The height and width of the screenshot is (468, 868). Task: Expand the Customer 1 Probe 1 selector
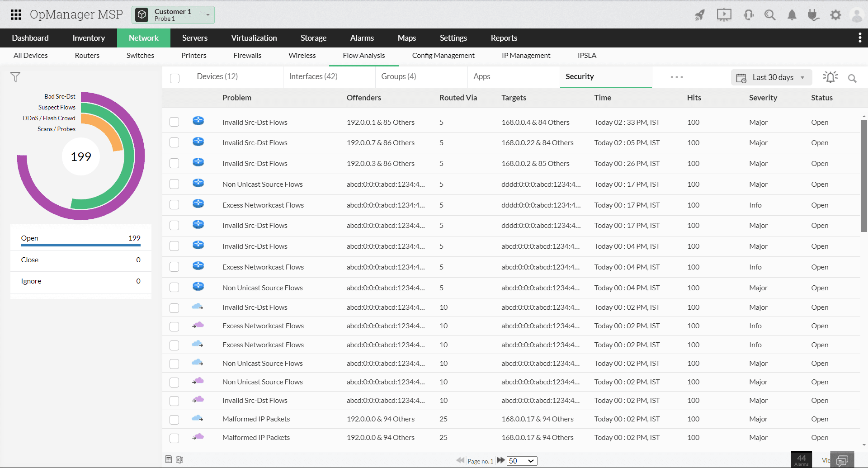click(x=173, y=15)
